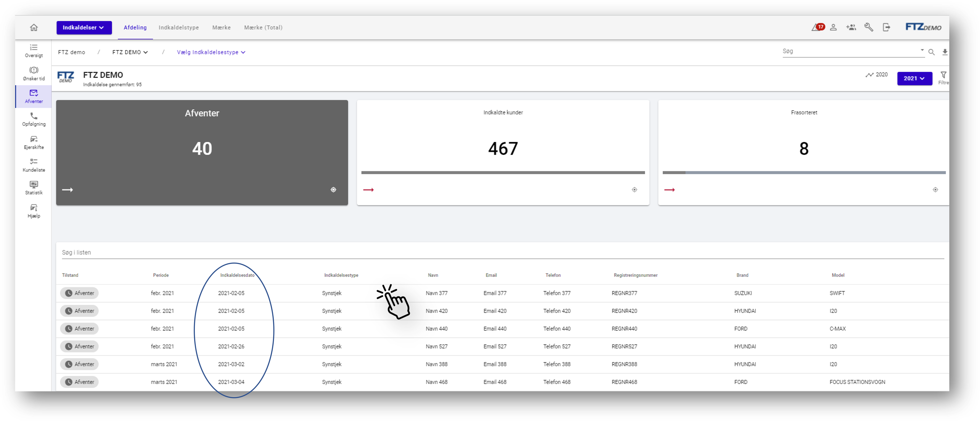Sort by Brand column header

coord(742,275)
